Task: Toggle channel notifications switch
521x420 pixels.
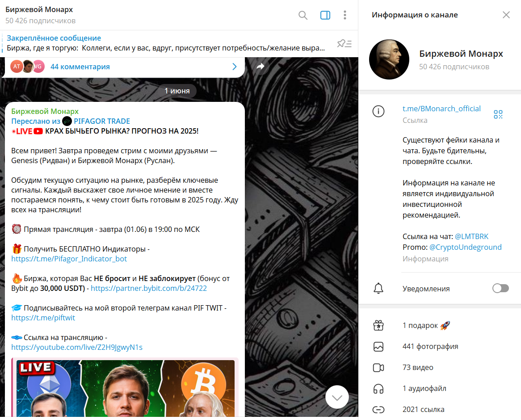Action: 500,289
